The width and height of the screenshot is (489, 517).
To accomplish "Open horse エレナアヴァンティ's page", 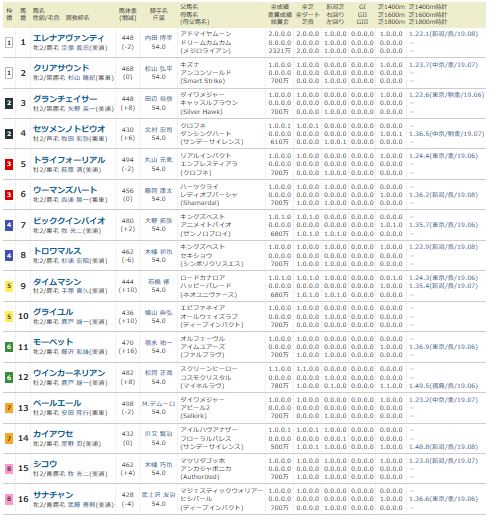I will click(68, 38).
